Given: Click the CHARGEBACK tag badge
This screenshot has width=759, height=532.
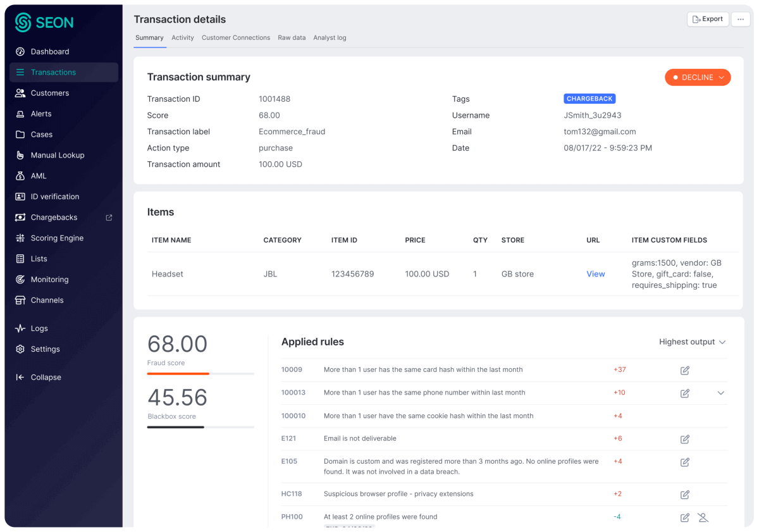Looking at the screenshot, I should (589, 99).
